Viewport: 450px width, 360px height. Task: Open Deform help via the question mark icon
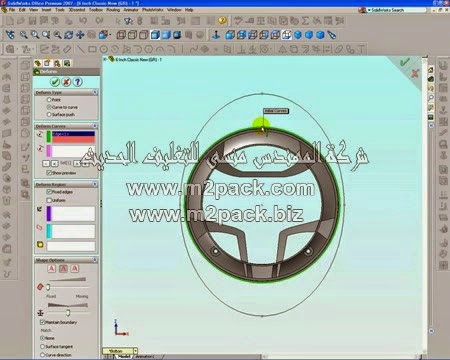tap(78, 82)
